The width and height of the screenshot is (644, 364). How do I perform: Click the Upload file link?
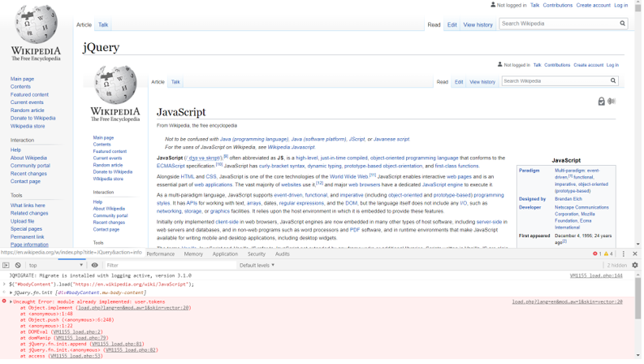pos(23,222)
